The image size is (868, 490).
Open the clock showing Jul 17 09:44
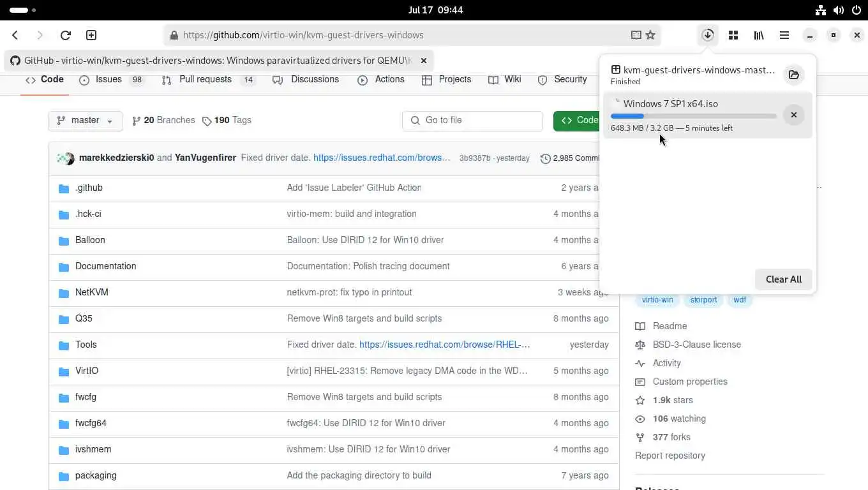[435, 10]
